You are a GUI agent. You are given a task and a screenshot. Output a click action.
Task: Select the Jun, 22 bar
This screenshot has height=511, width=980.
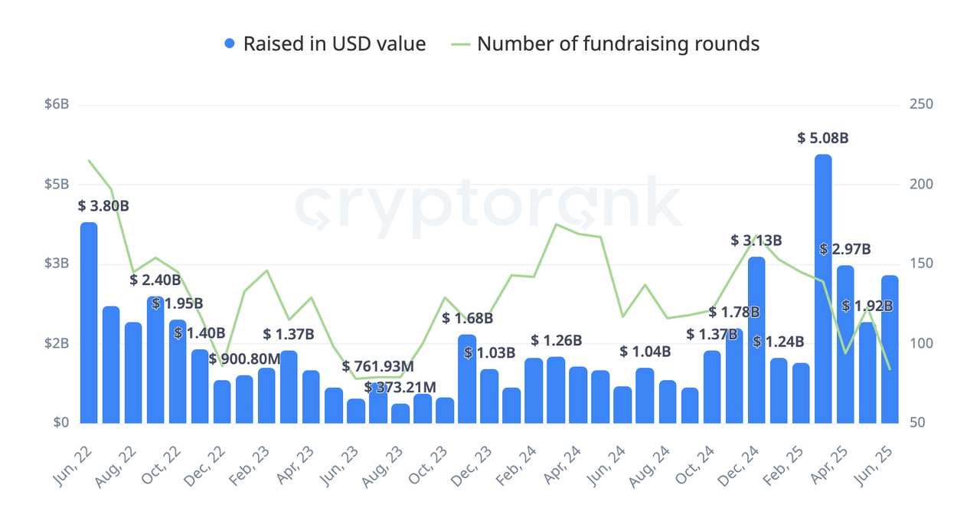point(89,322)
